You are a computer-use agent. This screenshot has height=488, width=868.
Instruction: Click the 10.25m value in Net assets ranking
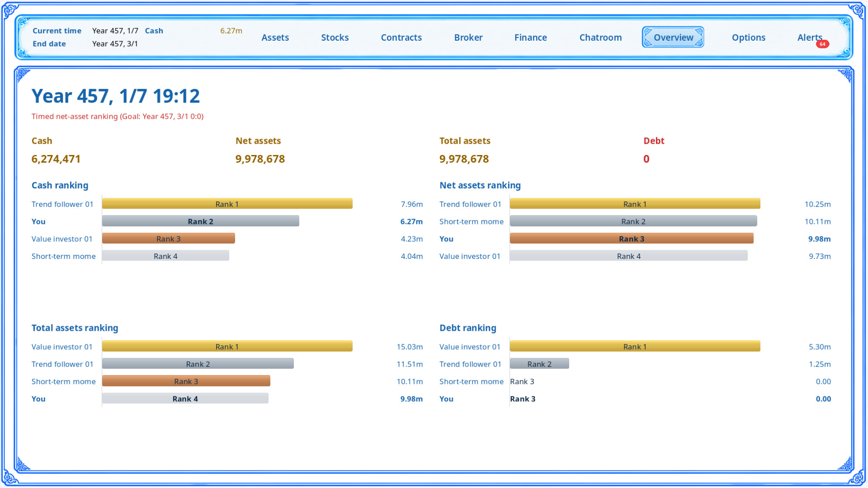point(817,204)
